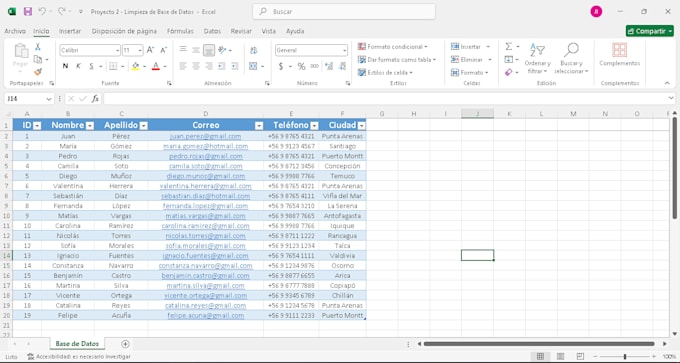Click the Clear eraser icon
The width and height of the screenshot is (680, 363).
click(509, 72)
